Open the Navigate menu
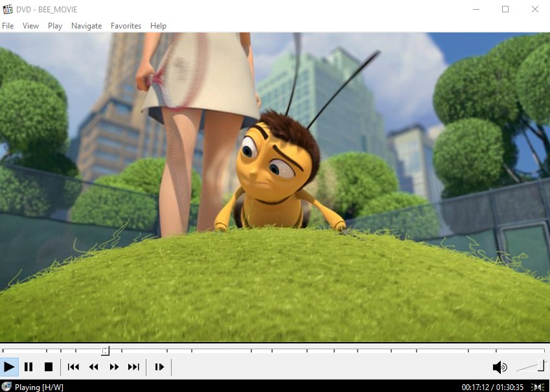 86,26
